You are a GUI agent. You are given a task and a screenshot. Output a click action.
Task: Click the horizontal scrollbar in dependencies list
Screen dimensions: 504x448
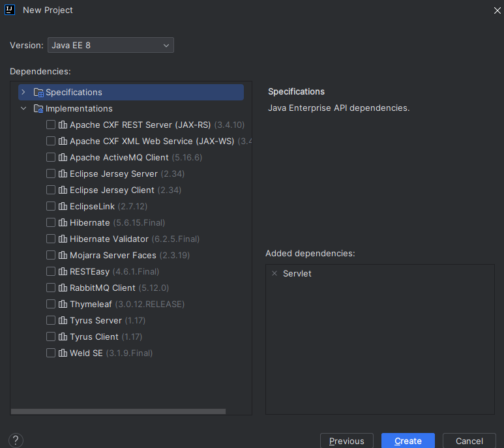click(x=118, y=411)
